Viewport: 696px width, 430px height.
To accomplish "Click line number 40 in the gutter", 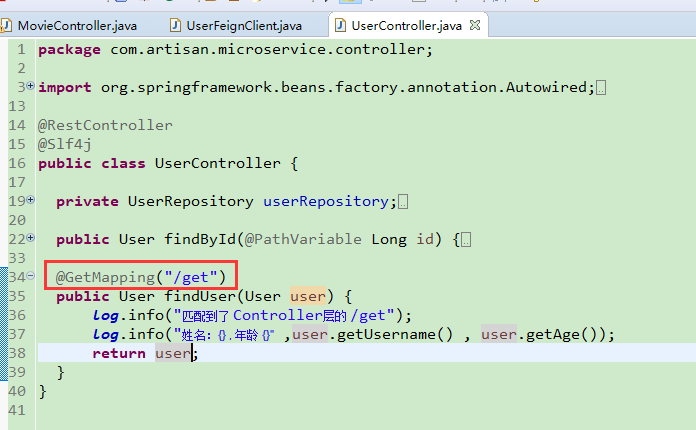I will (x=17, y=391).
